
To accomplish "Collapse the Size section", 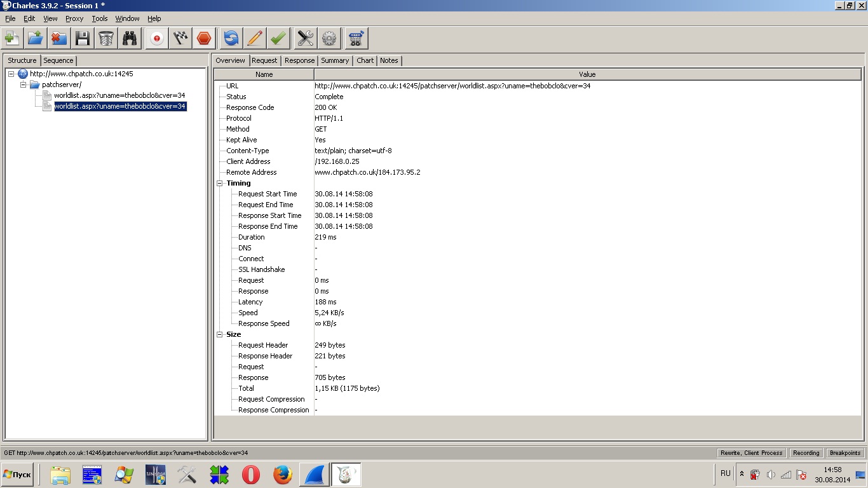I will pyautogui.click(x=220, y=334).
